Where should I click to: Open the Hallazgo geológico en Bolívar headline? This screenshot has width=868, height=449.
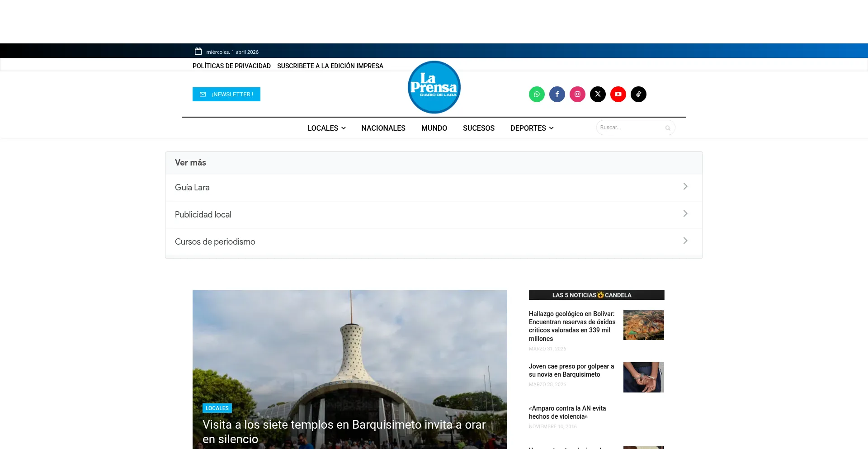tap(572, 326)
